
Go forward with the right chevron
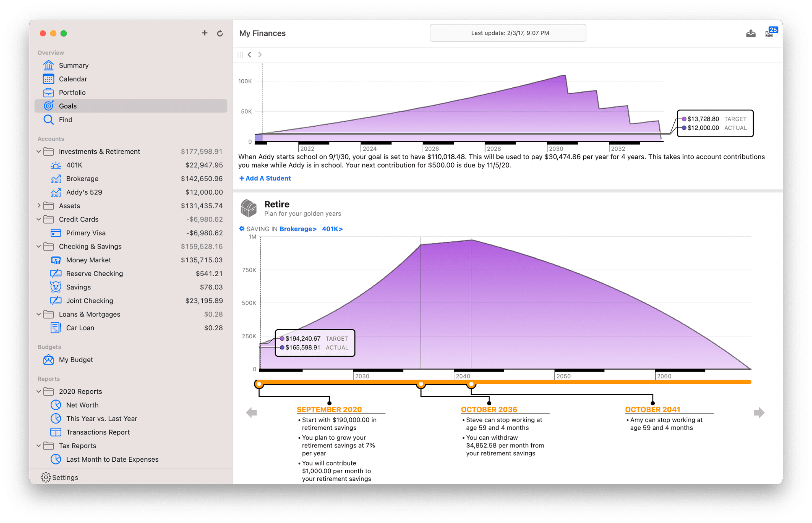[260, 54]
